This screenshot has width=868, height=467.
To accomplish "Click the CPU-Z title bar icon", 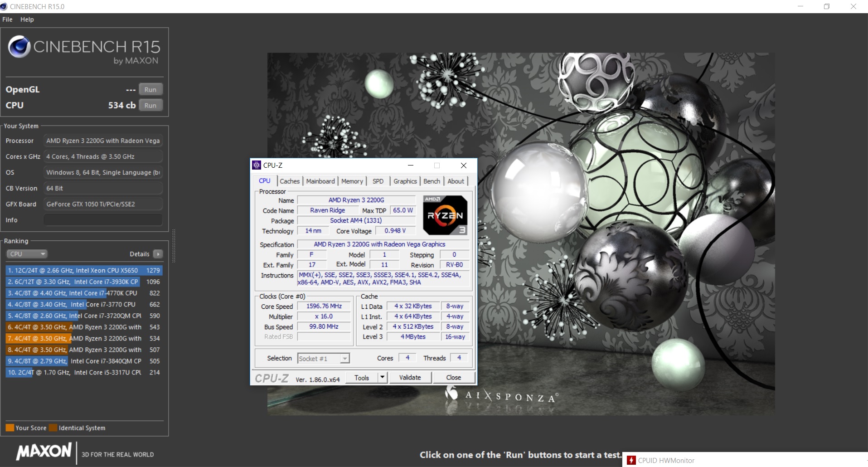I will pyautogui.click(x=257, y=165).
